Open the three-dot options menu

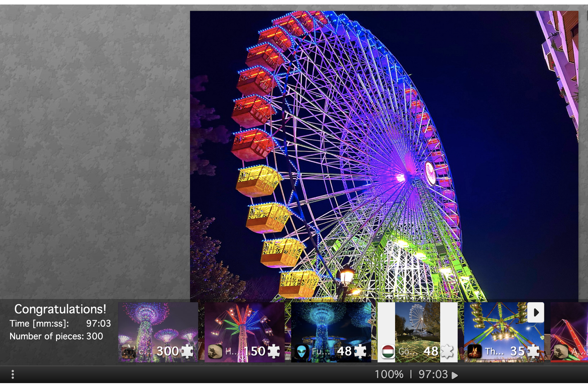click(12, 374)
